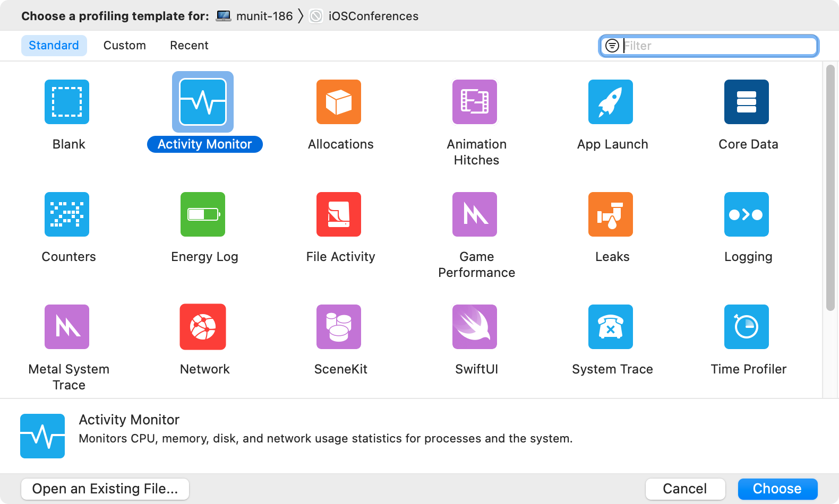Click the Game Performance label
839x504 pixels.
coord(477,265)
